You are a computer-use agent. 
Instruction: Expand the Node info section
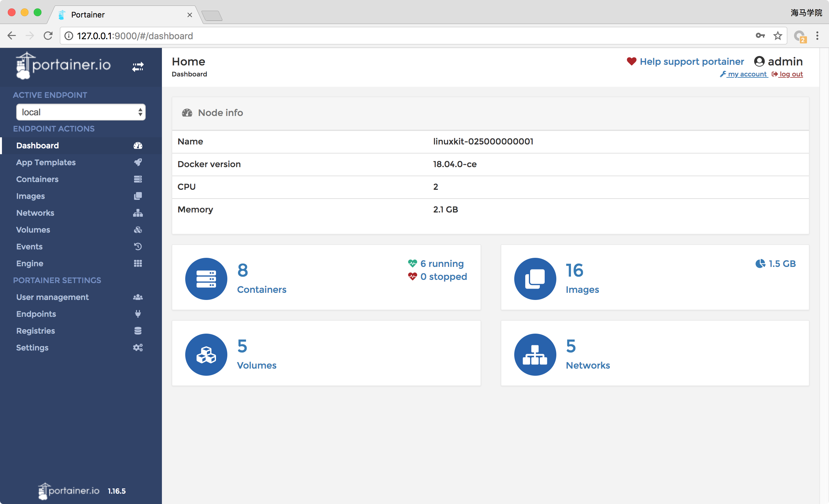(220, 112)
